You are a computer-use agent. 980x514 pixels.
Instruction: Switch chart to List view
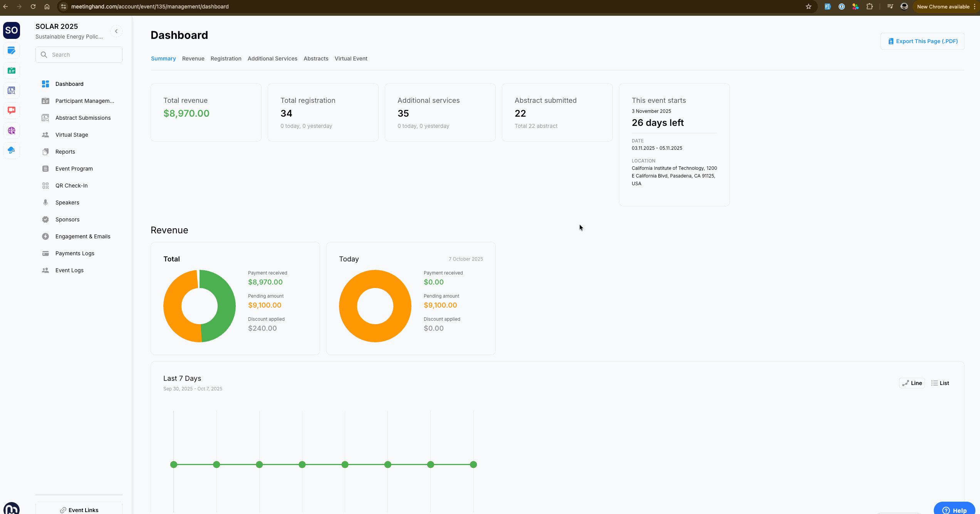(x=940, y=383)
